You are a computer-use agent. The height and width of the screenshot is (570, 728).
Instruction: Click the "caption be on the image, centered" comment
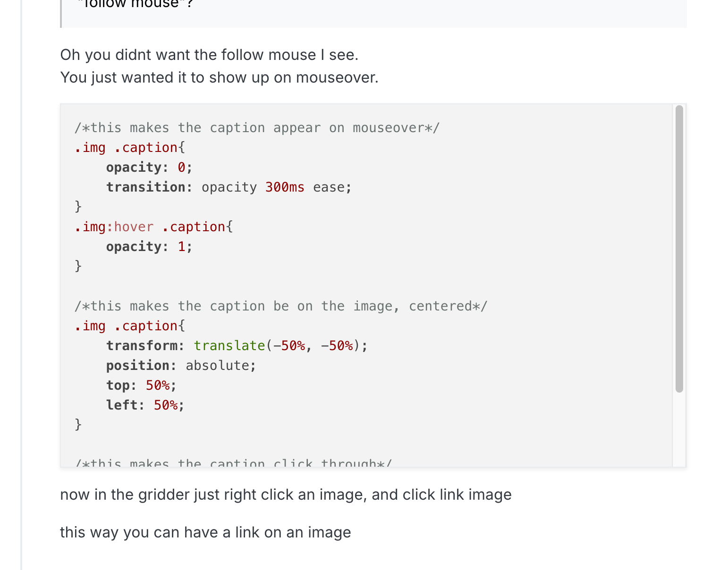[280, 306]
